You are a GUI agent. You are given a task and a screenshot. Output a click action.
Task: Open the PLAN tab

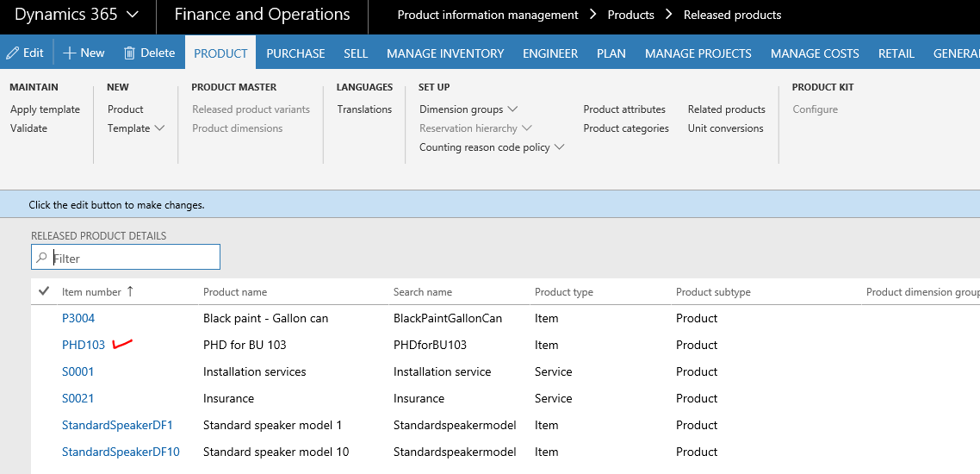(x=611, y=53)
